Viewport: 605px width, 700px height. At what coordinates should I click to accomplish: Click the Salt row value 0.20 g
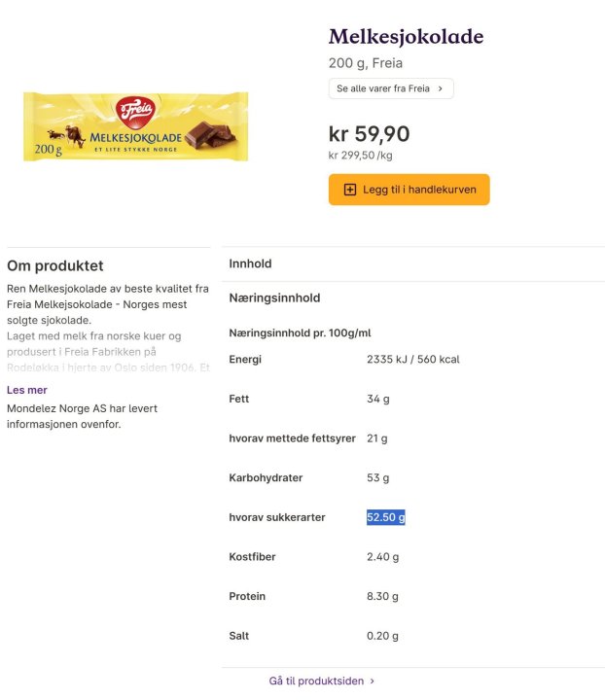tap(382, 636)
